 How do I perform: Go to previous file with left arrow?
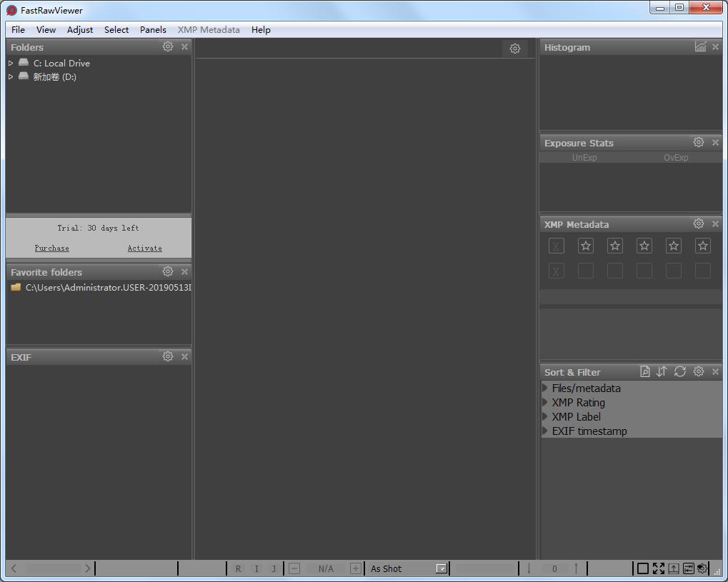click(14, 568)
